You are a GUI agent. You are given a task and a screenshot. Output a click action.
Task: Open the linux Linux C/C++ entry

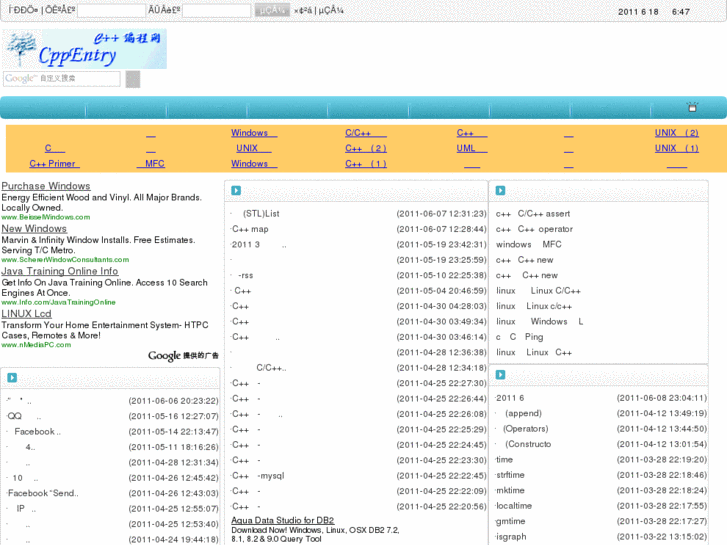[x=538, y=291]
